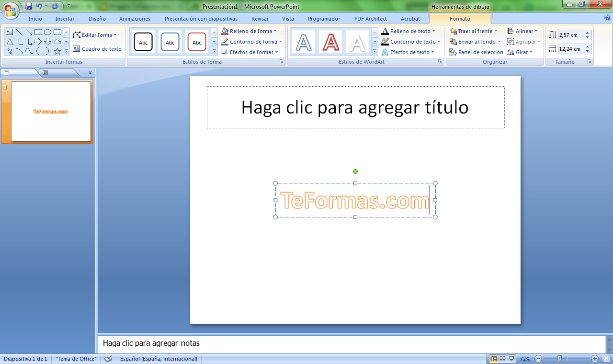Switch to the Animaciones tab
The image size is (613, 364).
[x=135, y=19]
